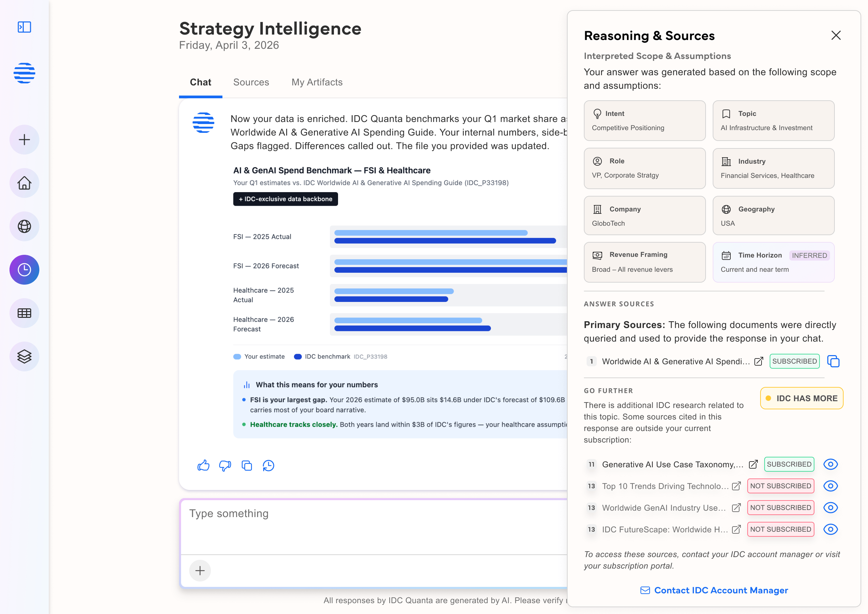Click the IDC HAS MORE button

tap(802, 398)
